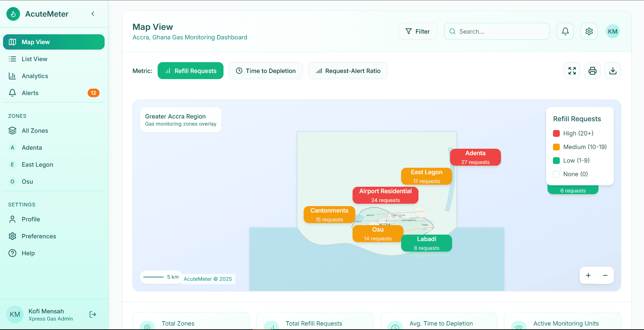Open settings gear in header
This screenshot has height=330, width=644.
[x=589, y=31]
